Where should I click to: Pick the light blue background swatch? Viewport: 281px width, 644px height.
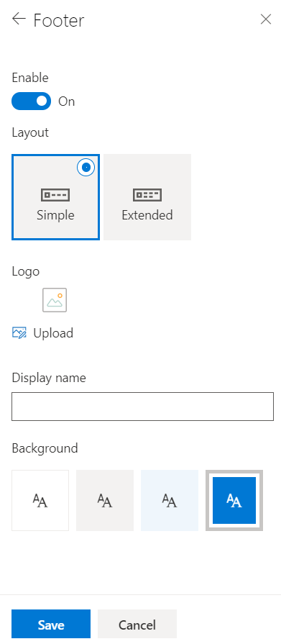point(170,500)
